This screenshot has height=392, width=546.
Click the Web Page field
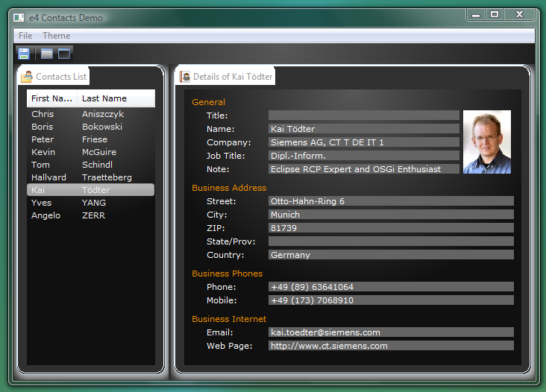[x=390, y=346]
